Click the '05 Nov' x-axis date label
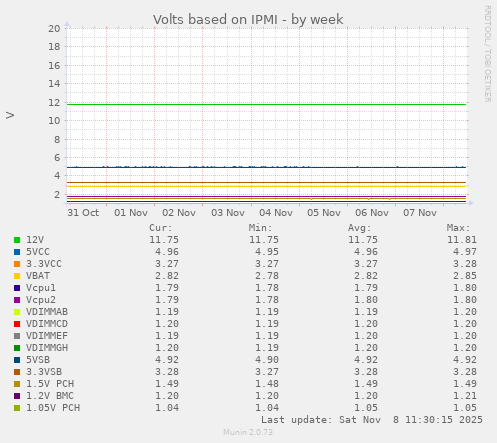Screen dimensions: 497x443 (324, 213)
